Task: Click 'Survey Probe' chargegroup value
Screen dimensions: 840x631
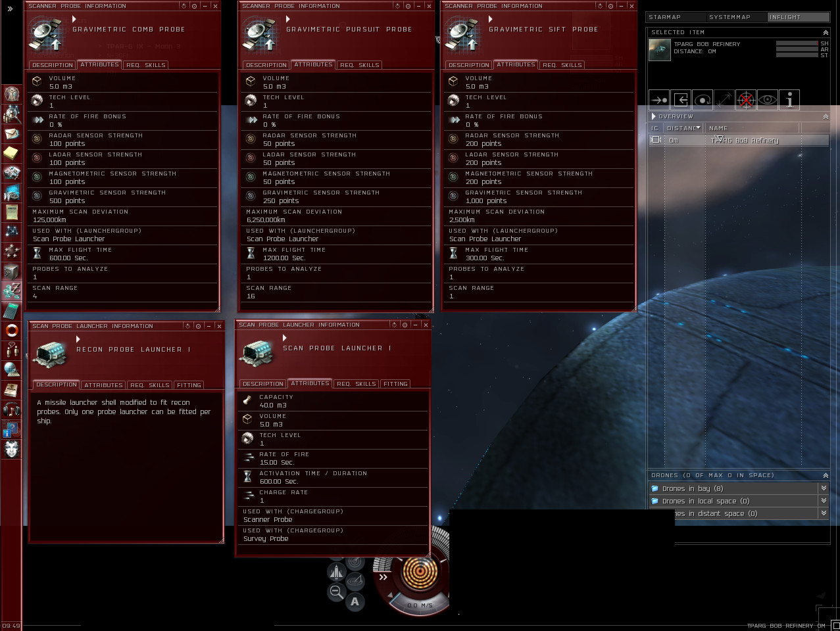Action: point(266,538)
